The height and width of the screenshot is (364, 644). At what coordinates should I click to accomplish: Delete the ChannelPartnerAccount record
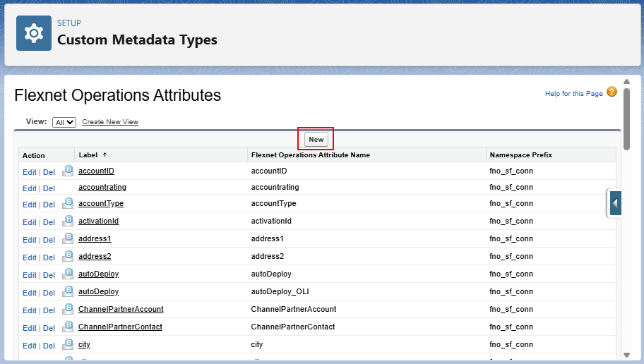pos(49,310)
